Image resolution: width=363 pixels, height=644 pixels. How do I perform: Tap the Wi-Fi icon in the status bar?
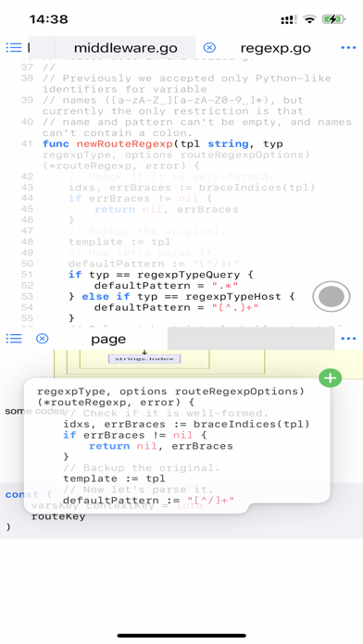pyautogui.click(x=309, y=19)
